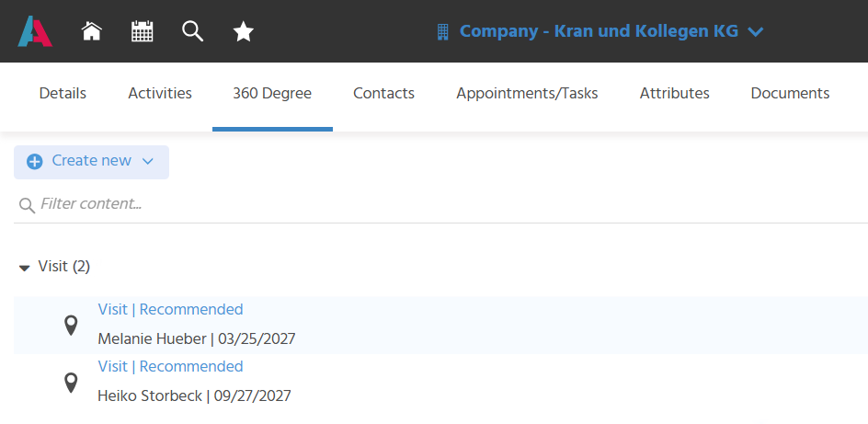This screenshot has height=424, width=868.
Task: Switch to the Attributes tab
Action: click(674, 94)
